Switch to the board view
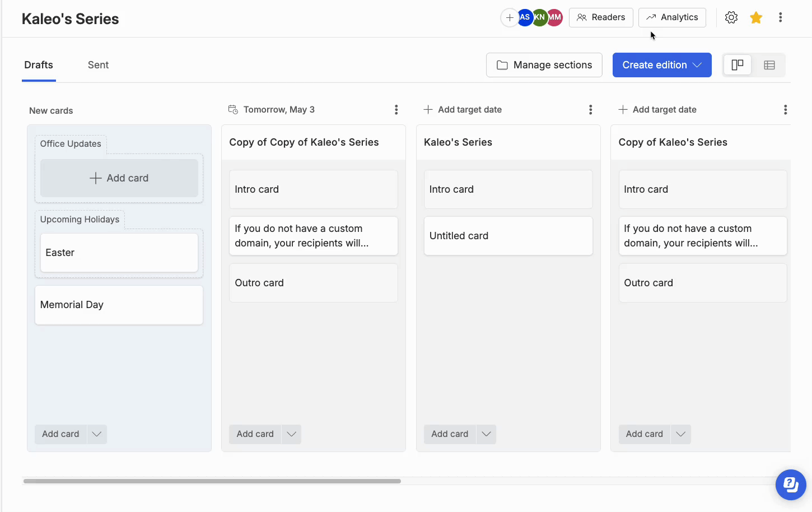Viewport: 812px width, 512px height. pos(738,65)
